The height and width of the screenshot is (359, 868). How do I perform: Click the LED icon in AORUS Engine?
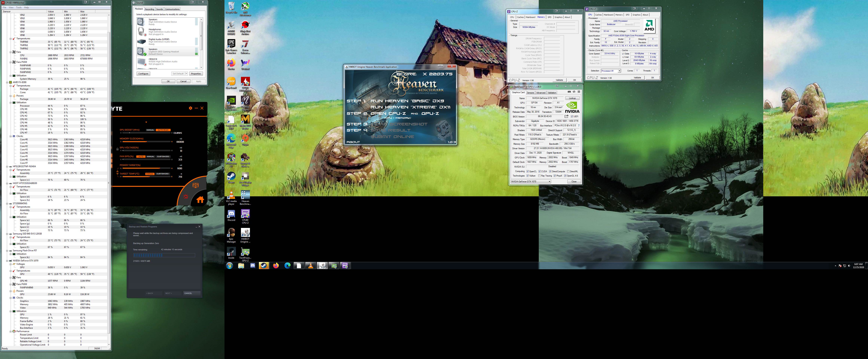[x=186, y=196]
